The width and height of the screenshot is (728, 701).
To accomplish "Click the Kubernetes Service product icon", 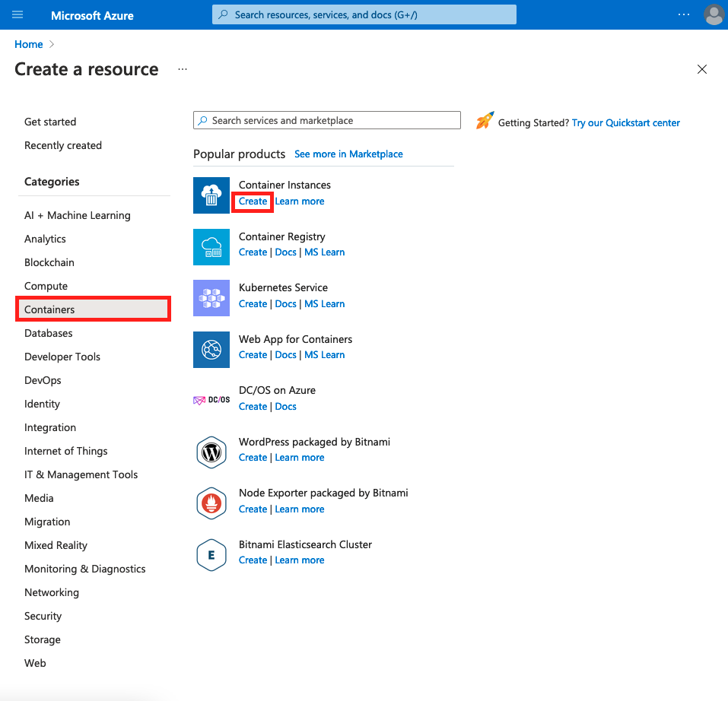I will [211, 298].
